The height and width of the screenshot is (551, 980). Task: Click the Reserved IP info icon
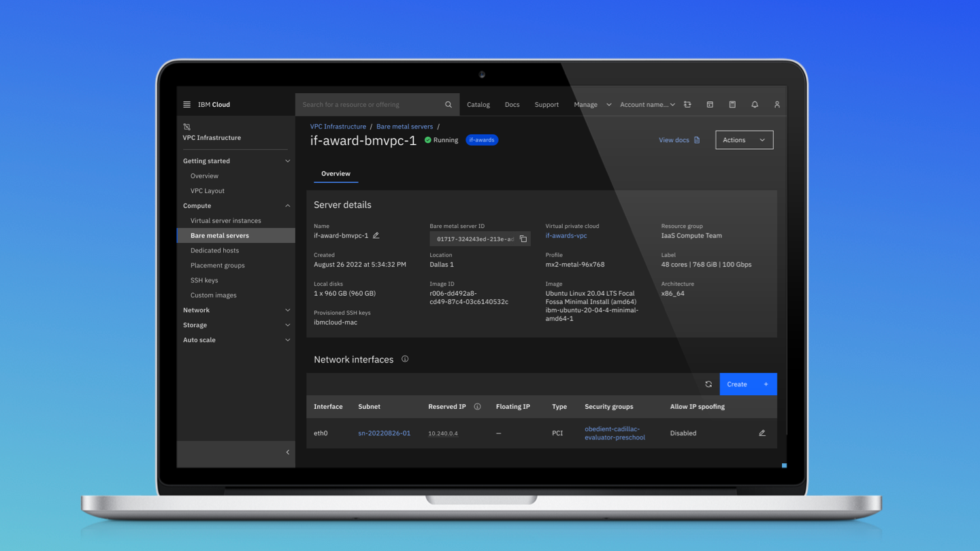pos(477,406)
